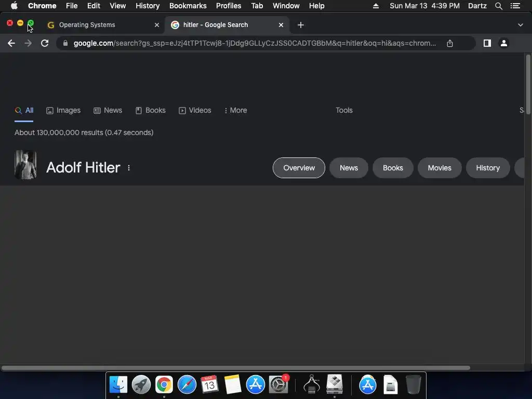Open the tab search chevron
Viewport: 532px width, 399px height.
[521, 25]
